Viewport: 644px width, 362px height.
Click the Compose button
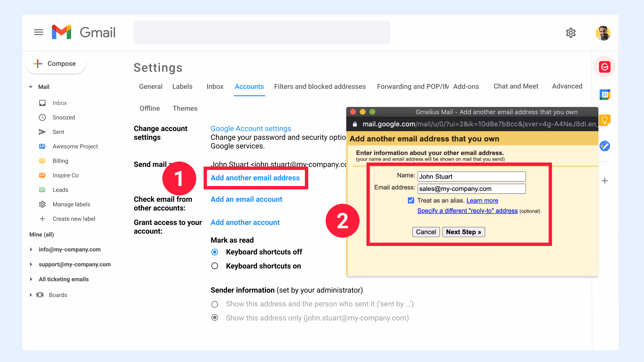(56, 64)
